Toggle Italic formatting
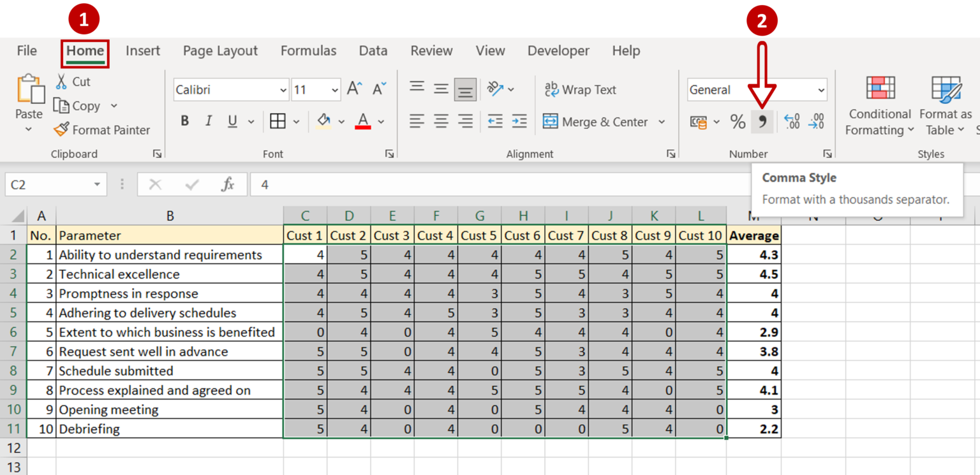Screen dimensions: 980x475 [207, 121]
